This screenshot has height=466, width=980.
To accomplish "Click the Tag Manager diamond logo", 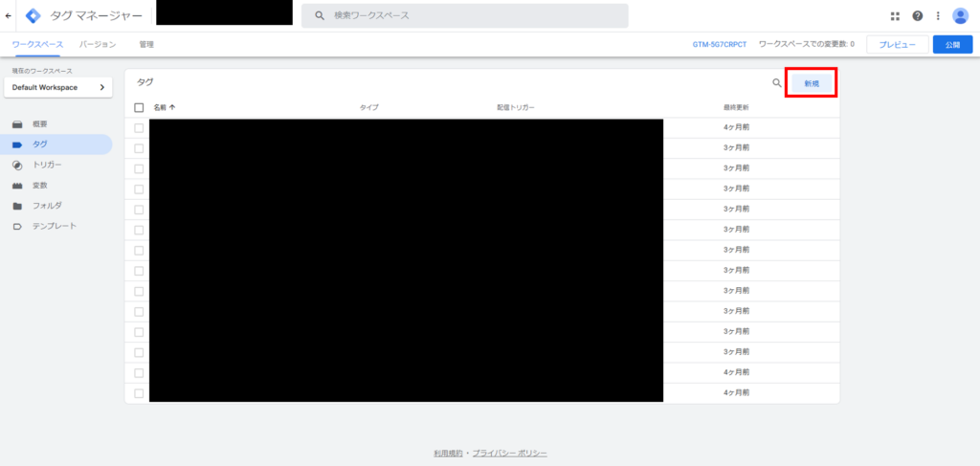I will pyautogui.click(x=33, y=15).
